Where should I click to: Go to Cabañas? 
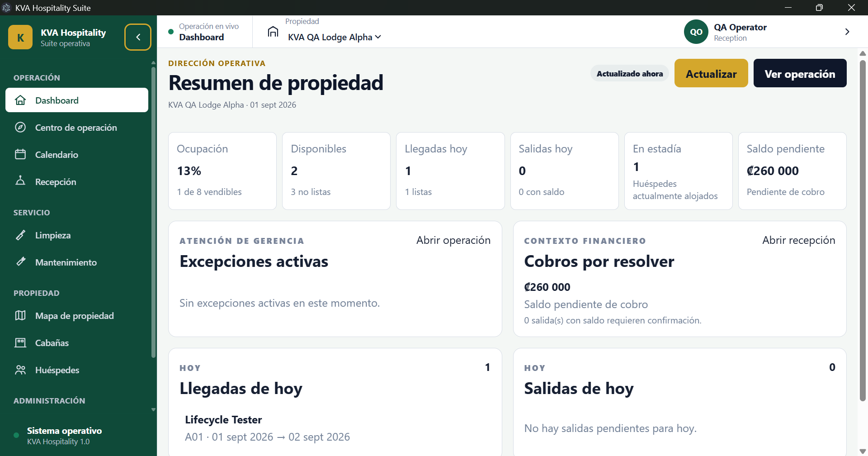77,342
